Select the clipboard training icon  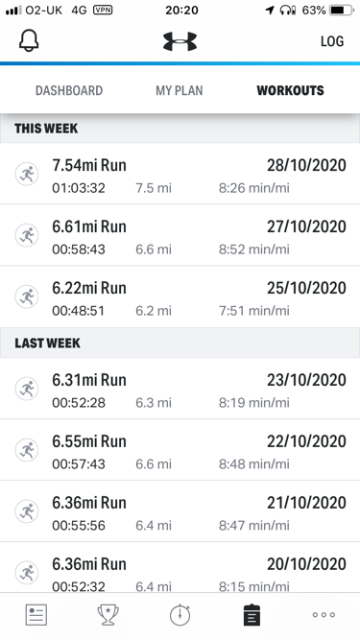tap(252, 615)
